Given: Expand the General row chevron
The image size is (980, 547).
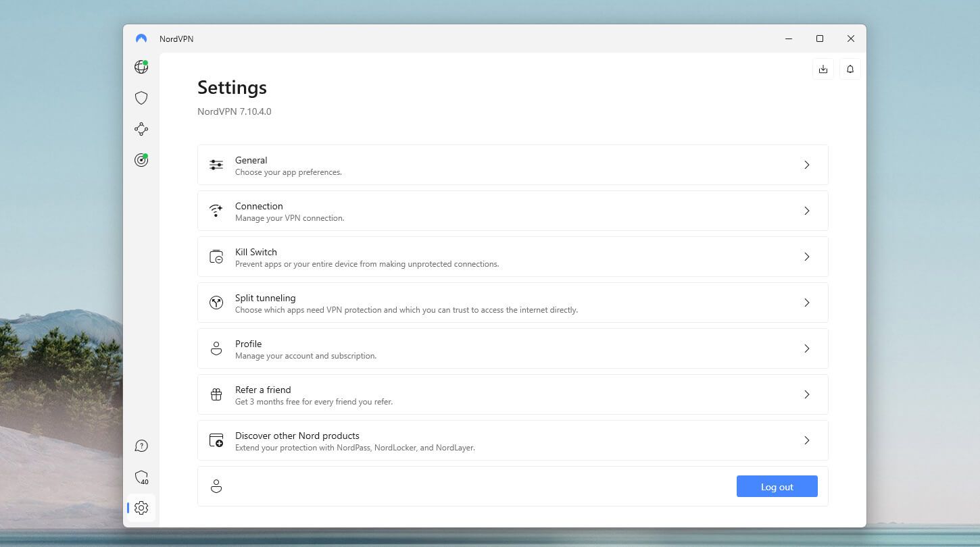Looking at the screenshot, I should click(806, 165).
